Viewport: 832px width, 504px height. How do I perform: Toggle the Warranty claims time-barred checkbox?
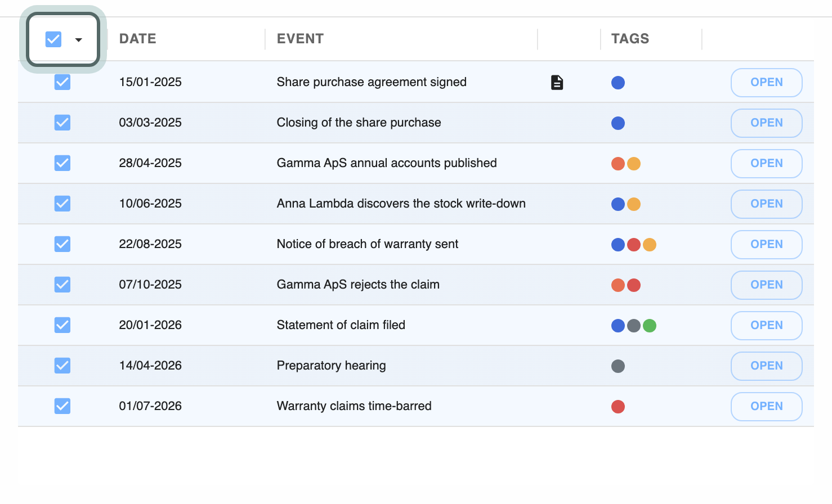[x=62, y=406]
